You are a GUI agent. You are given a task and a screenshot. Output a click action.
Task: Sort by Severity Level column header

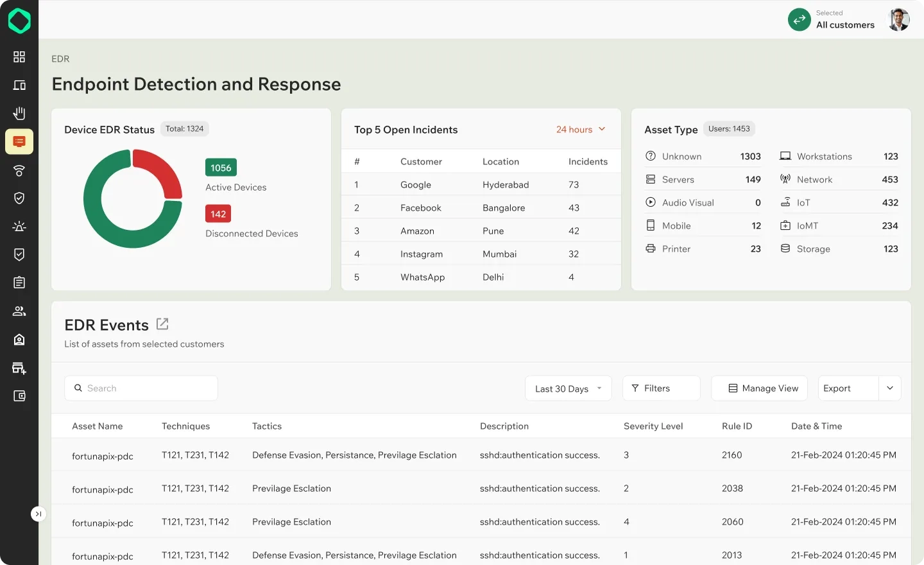click(653, 426)
